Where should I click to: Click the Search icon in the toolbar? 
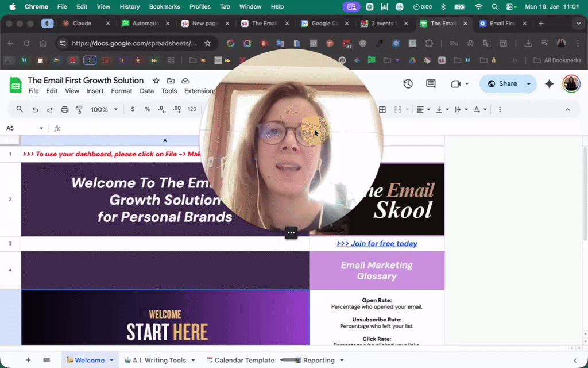(x=20, y=109)
